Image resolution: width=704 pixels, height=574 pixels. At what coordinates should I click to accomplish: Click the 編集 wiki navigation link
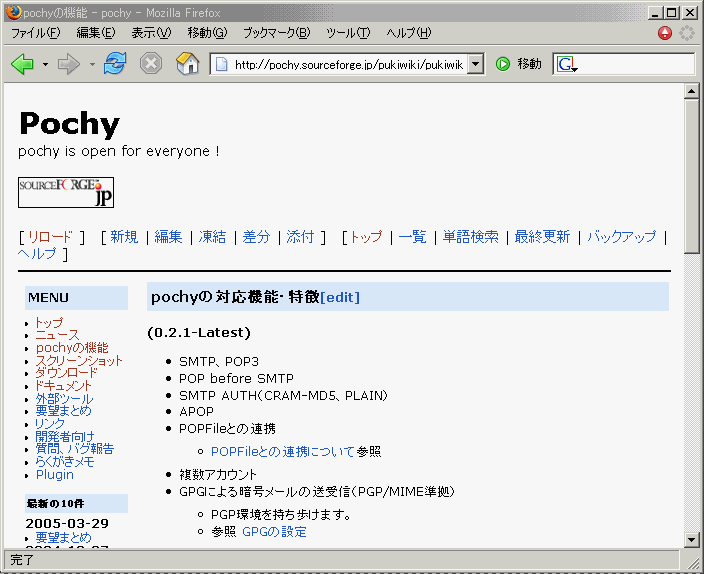click(x=168, y=237)
